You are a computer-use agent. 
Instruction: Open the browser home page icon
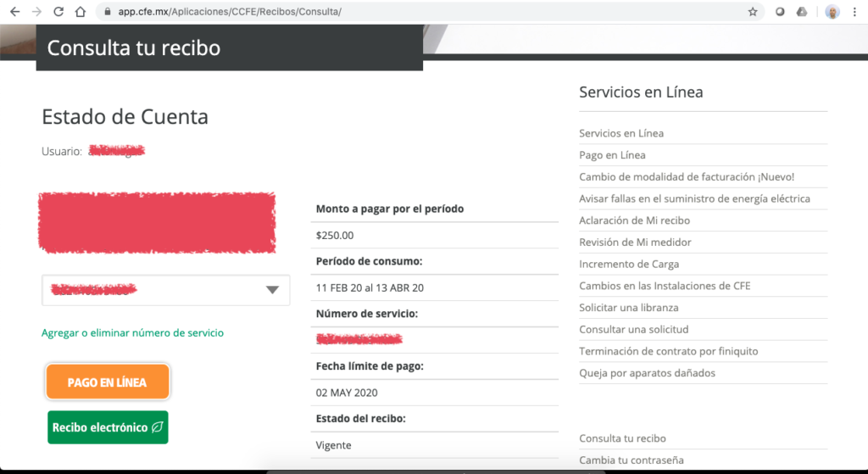(81, 12)
